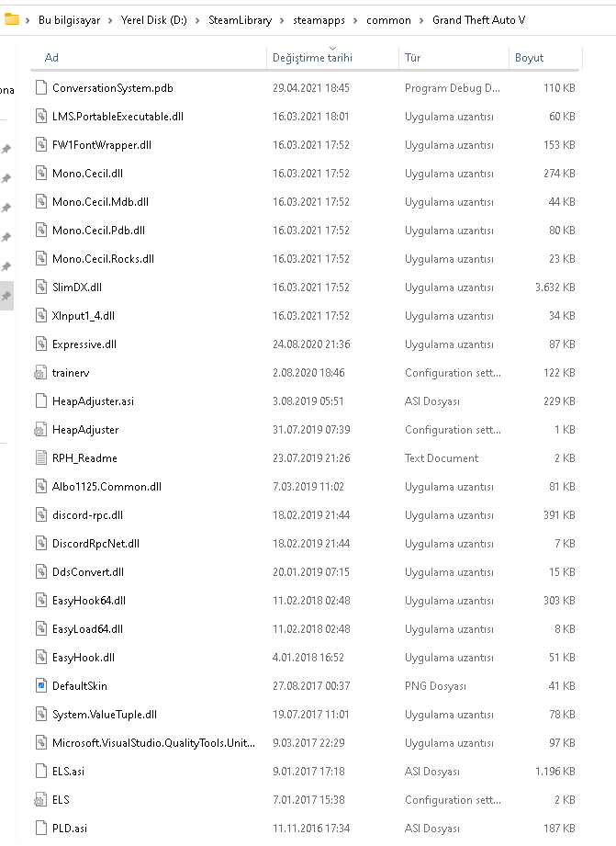Click the ConversationSystem.pdb file icon

pyautogui.click(x=41, y=87)
